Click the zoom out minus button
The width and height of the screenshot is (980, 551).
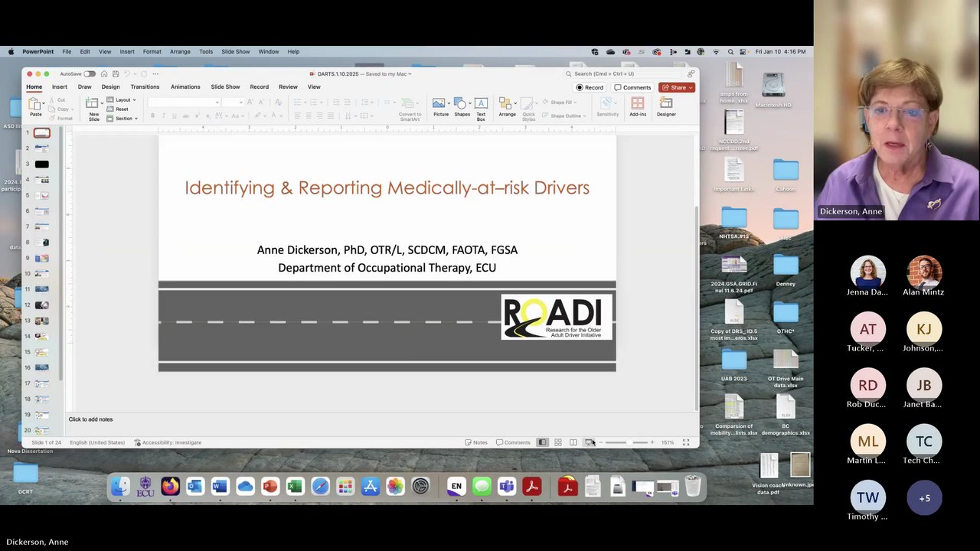pos(601,442)
